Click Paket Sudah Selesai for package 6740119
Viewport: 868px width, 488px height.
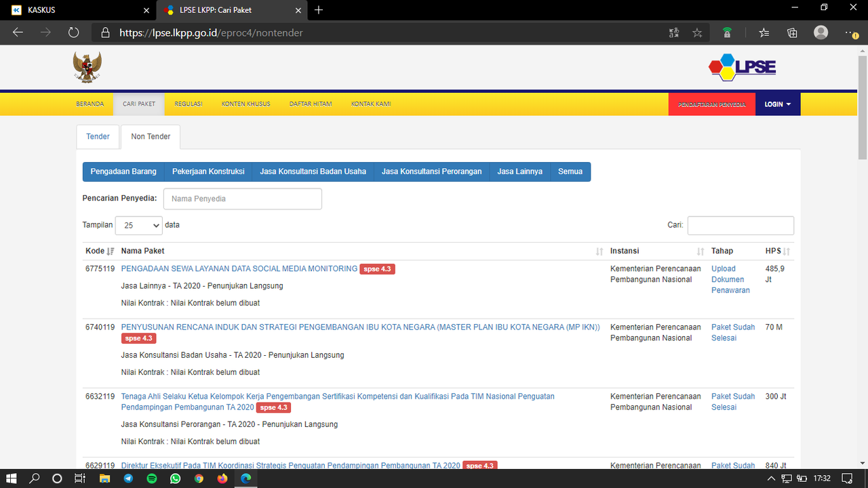pyautogui.click(x=733, y=333)
